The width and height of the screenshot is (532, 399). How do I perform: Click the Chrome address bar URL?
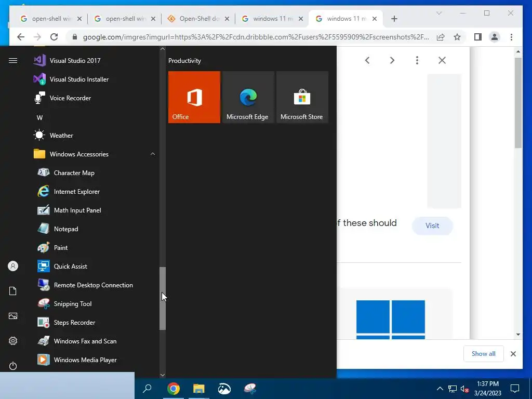(256, 37)
